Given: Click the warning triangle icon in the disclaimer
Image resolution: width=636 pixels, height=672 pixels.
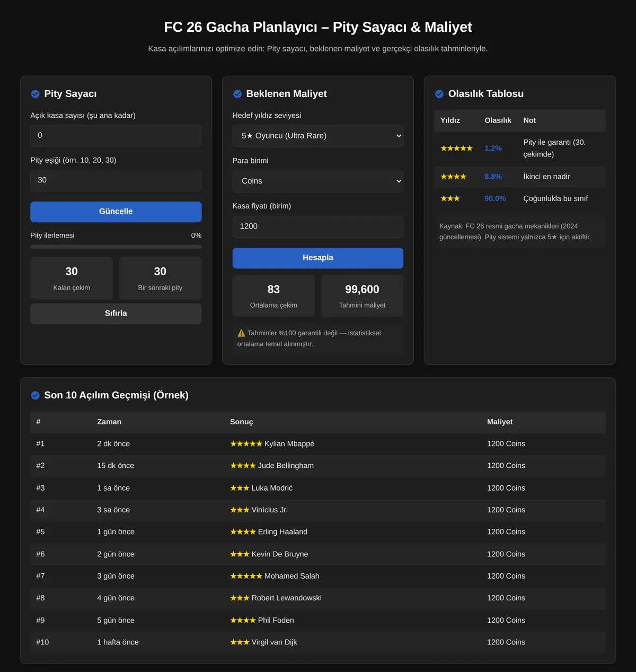Looking at the screenshot, I should 242,333.
